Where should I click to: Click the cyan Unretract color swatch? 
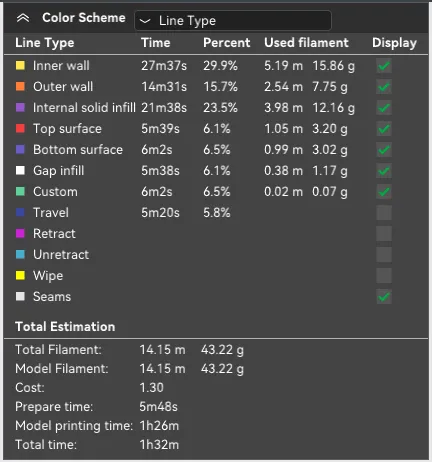20,254
